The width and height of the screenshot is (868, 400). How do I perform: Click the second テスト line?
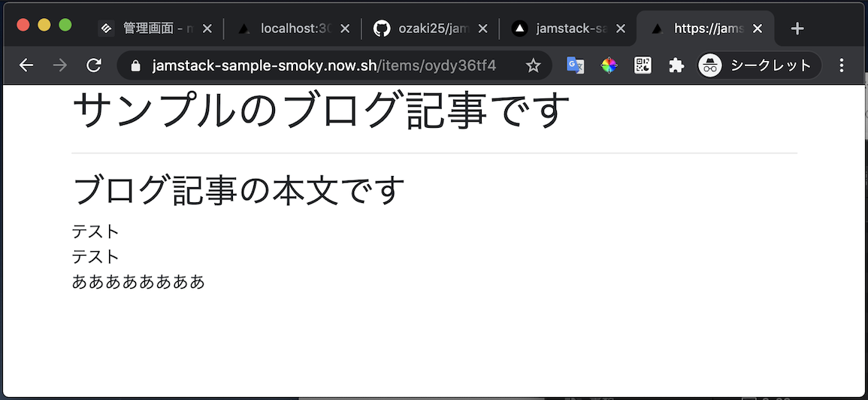[95, 256]
